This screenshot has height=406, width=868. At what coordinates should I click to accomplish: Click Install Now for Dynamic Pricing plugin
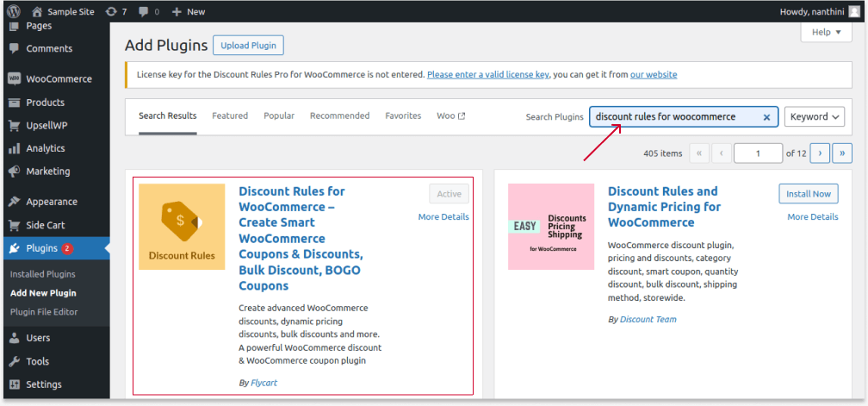809,194
